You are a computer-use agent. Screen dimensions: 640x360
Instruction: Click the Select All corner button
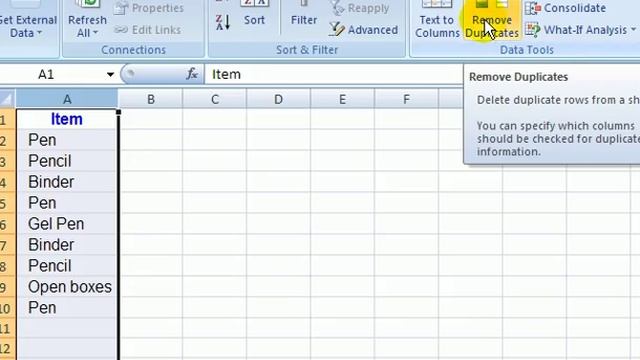coord(7,99)
